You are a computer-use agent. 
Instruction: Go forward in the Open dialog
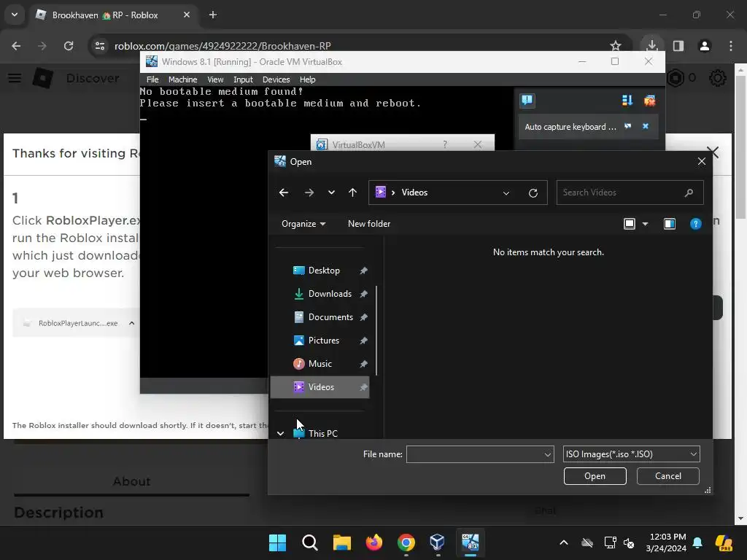(309, 192)
